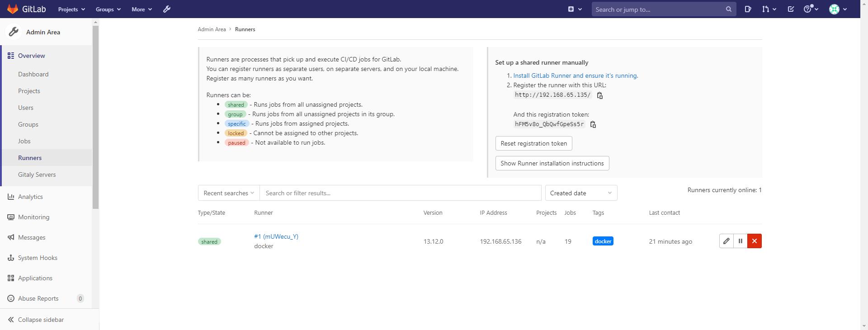The height and width of the screenshot is (330, 868).
Task: Open the Groups menu in the top bar
Action: [108, 9]
